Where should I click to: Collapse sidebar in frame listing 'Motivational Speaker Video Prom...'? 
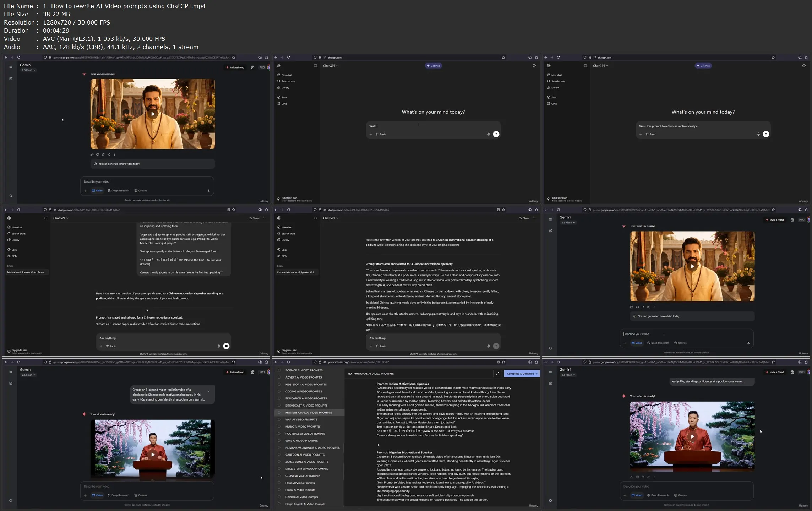tap(45, 218)
